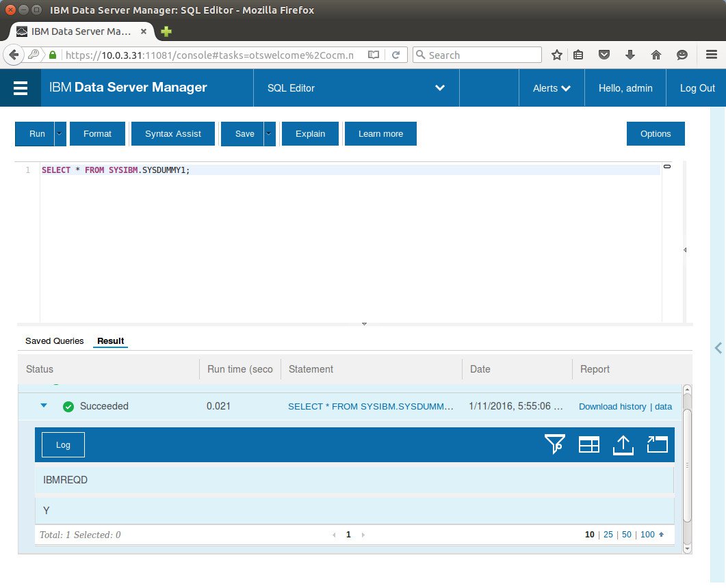Collapse the editor bottom splitter arrow
The image size is (726, 588).
coord(365,324)
